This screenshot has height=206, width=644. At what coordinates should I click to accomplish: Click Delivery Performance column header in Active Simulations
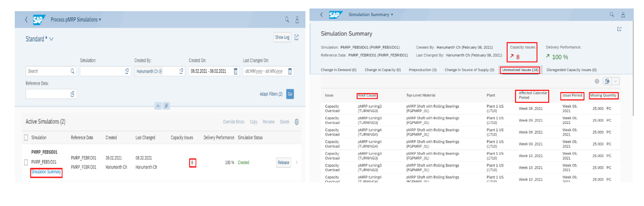click(219, 138)
